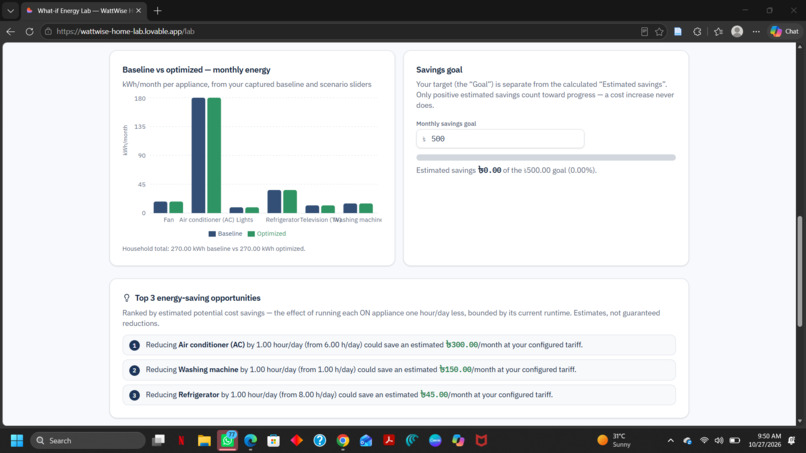806x453 pixels.
Task: Click the Savings goal heading
Action: pyautogui.click(x=439, y=69)
